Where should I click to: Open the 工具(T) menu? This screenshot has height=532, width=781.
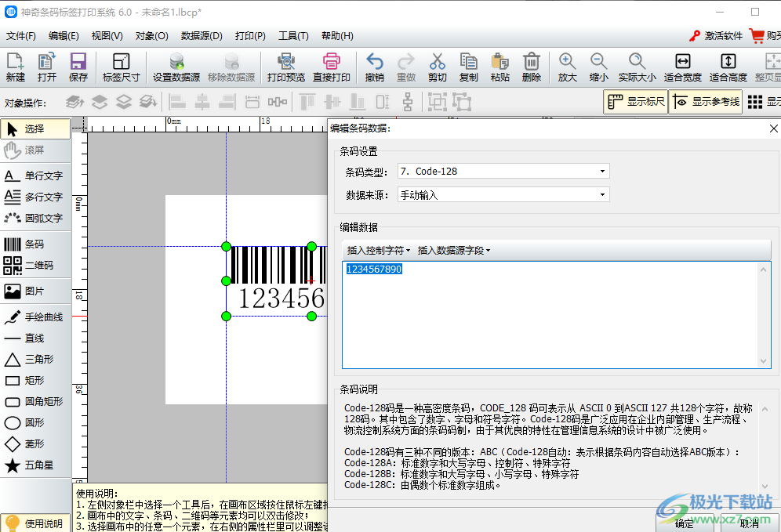pyautogui.click(x=293, y=36)
